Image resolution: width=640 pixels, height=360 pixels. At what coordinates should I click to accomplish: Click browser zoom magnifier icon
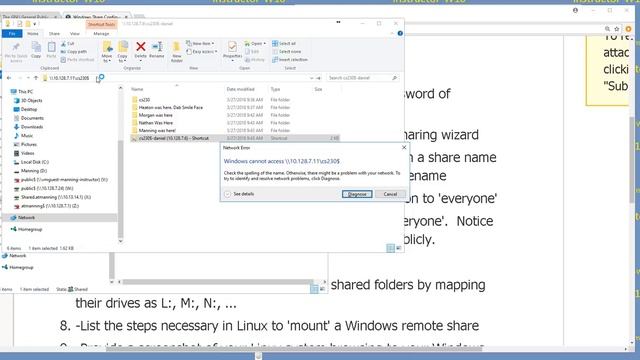(607, 29)
